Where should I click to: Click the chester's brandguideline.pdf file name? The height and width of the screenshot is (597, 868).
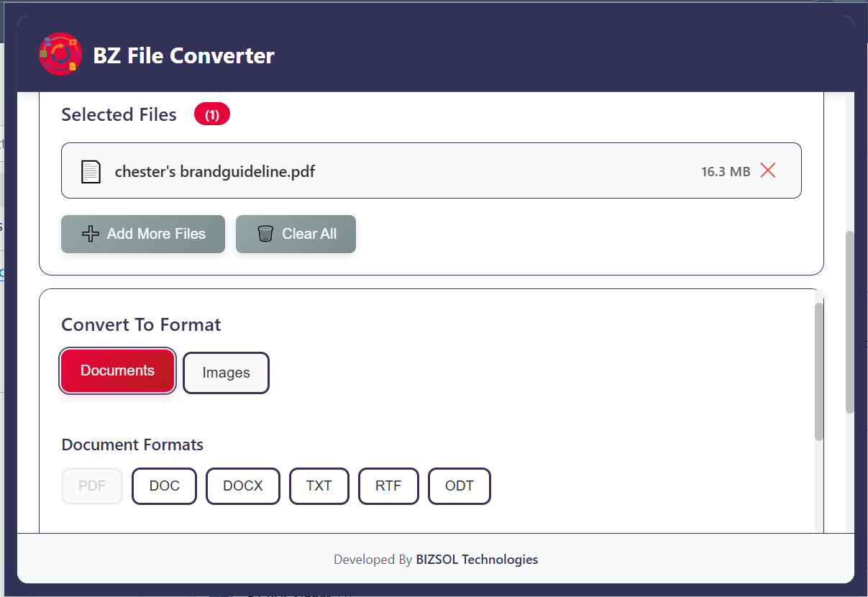coord(215,172)
